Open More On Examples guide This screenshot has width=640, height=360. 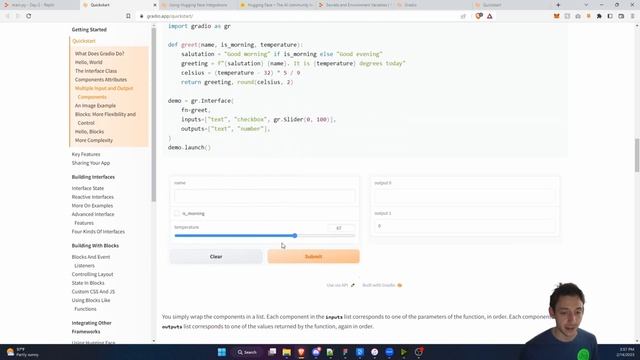[92, 206]
